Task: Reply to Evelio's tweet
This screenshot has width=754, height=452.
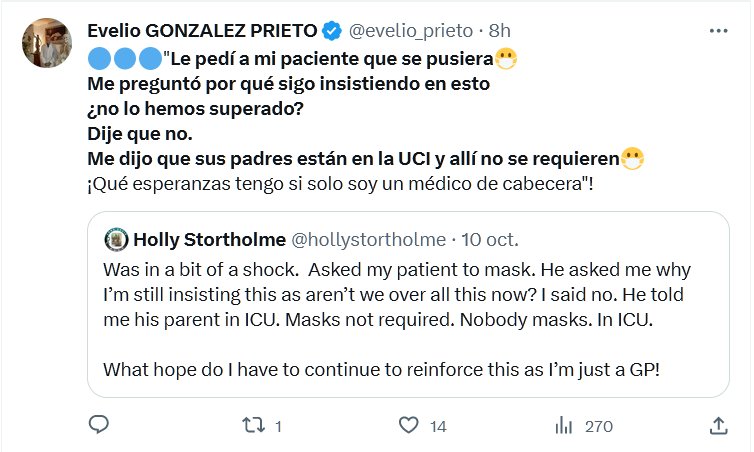Action: (98, 425)
